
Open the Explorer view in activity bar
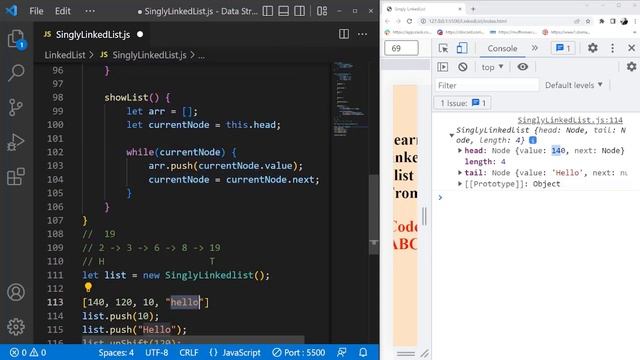point(16,39)
